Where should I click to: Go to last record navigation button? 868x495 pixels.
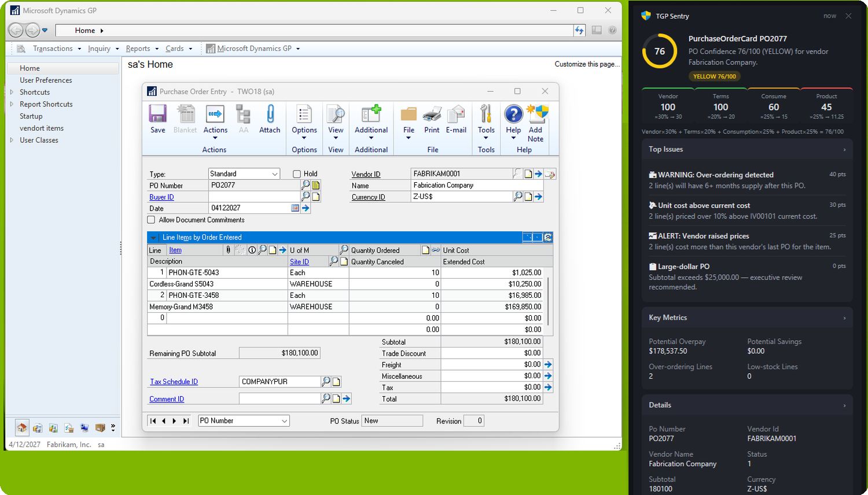pos(186,421)
